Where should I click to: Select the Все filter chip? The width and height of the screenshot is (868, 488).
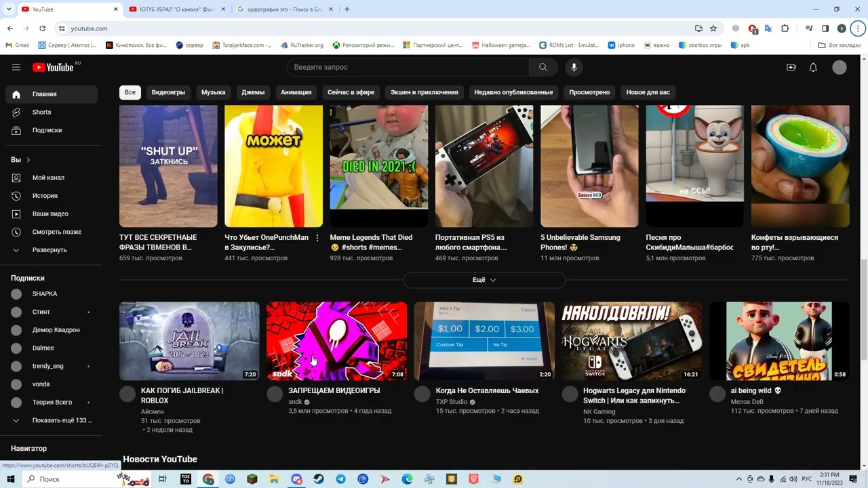click(130, 92)
